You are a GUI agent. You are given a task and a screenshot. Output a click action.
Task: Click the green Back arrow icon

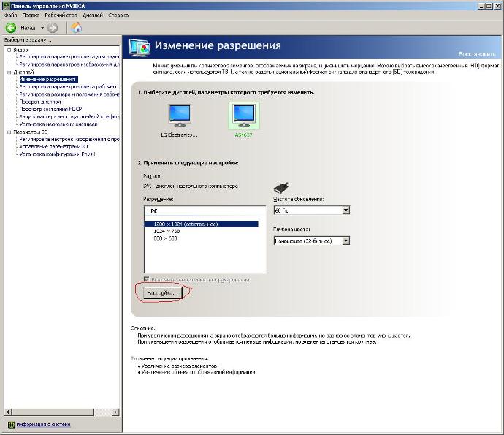(11, 28)
